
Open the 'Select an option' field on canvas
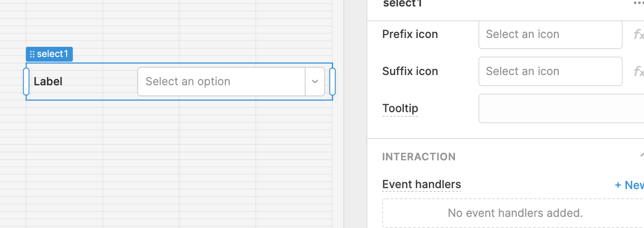pos(221,82)
